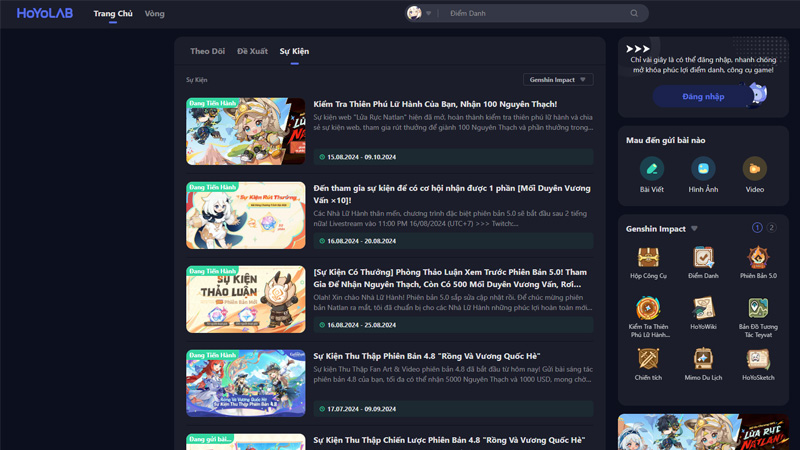The width and height of the screenshot is (800, 450).
Task: Click the Đăng nhập login button
Action: click(x=703, y=97)
